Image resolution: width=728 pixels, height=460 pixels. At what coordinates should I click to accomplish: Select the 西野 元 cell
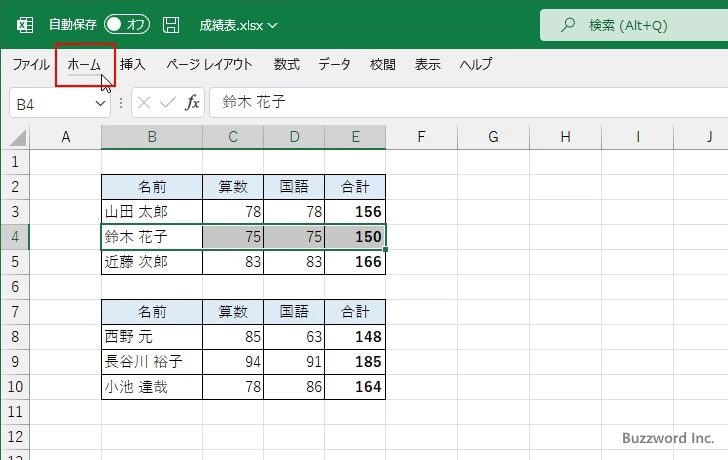(152, 337)
